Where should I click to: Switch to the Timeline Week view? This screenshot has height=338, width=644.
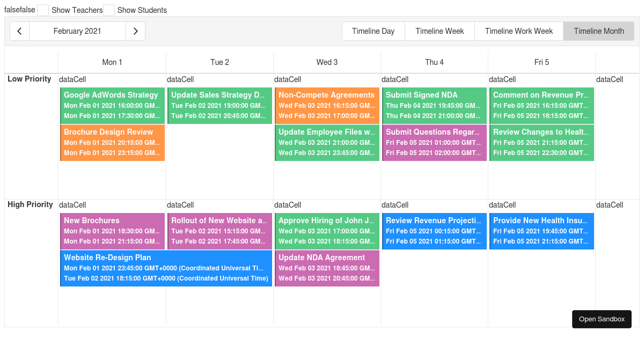[440, 31]
